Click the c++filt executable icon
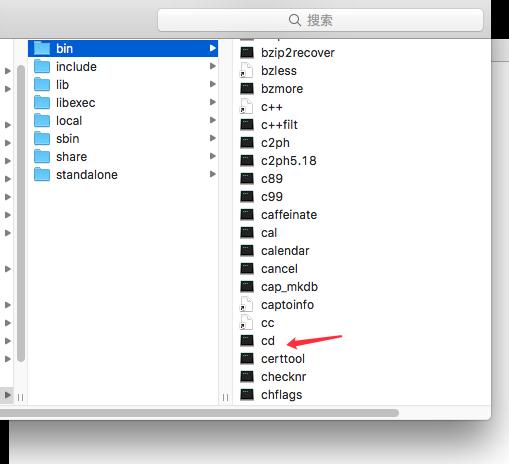The width and height of the screenshot is (509, 464). tap(247, 124)
